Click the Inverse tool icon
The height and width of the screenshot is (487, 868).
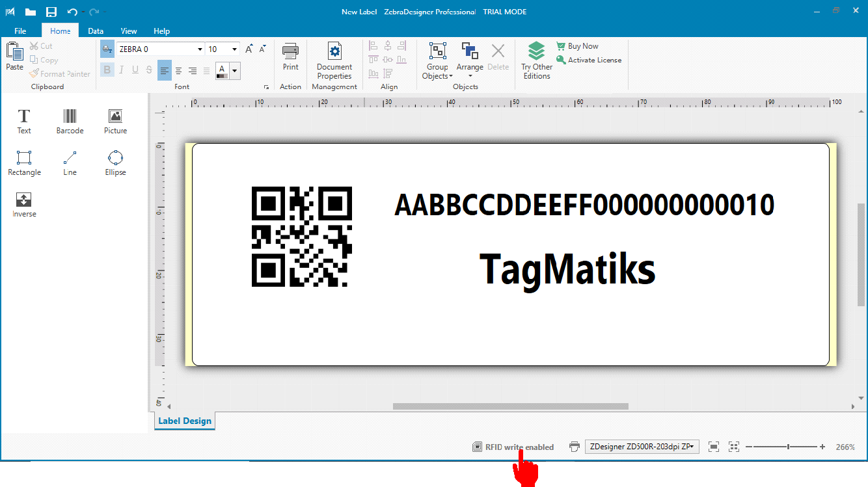(23, 204)
